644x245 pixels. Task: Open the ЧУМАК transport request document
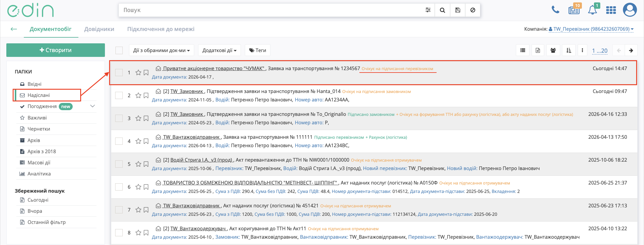[x=214, y=68]
